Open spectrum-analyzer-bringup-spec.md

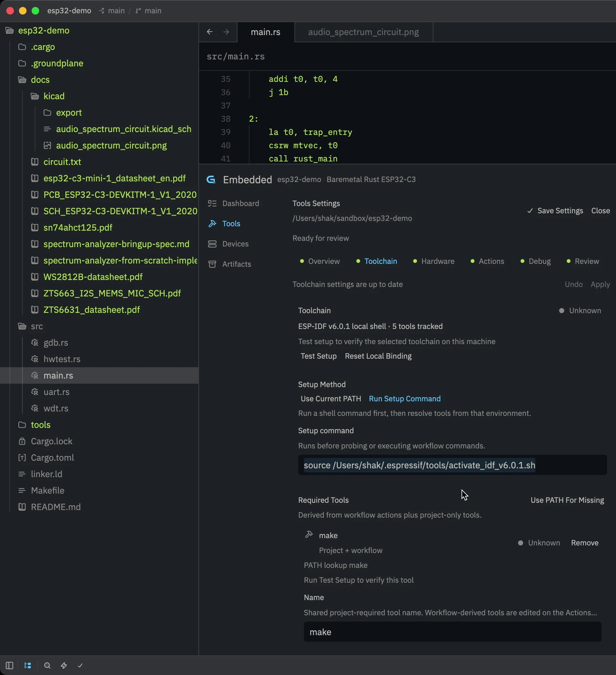[116, 244]
